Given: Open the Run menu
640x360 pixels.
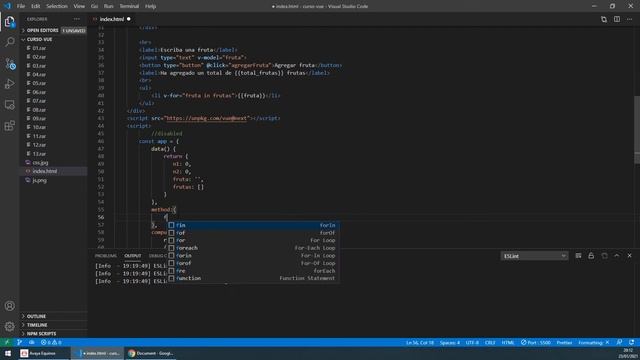Looking at the screenshot, I should point(108,6).
